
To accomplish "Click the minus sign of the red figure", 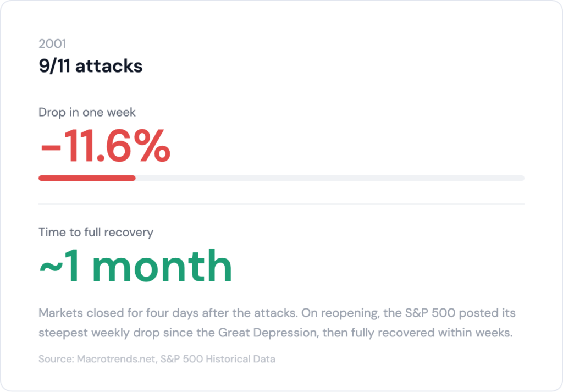I will click(x=51, y=148).
